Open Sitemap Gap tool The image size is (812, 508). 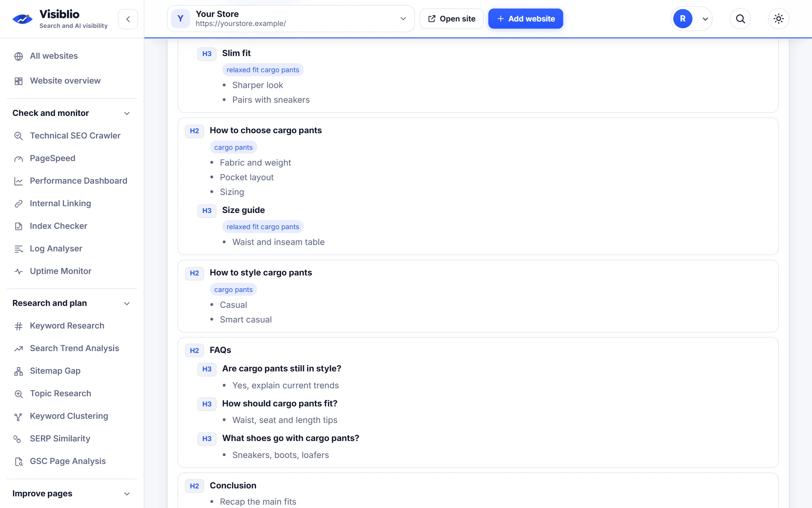tap(55, 371)
